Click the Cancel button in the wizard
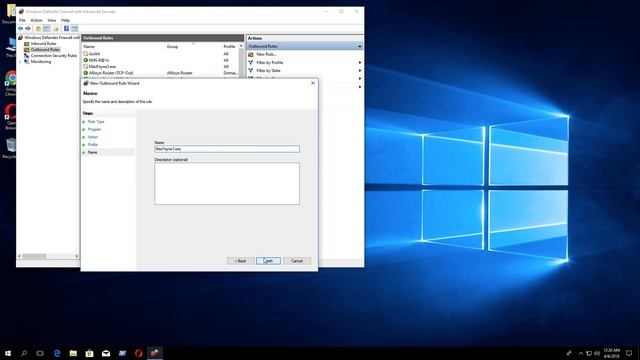Screen dimensions: 640x360 (297, 261)
